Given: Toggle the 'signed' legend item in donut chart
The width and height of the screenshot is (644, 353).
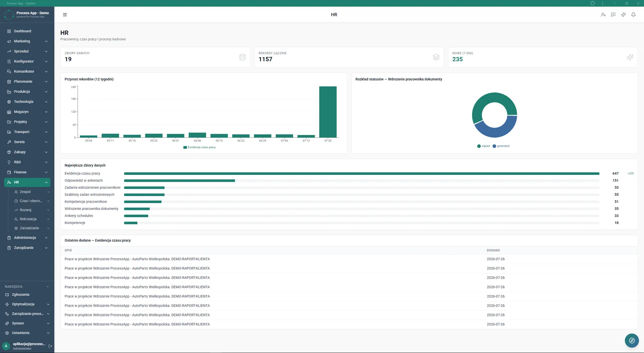Looking at the screenshot, I should click(484, 146).
